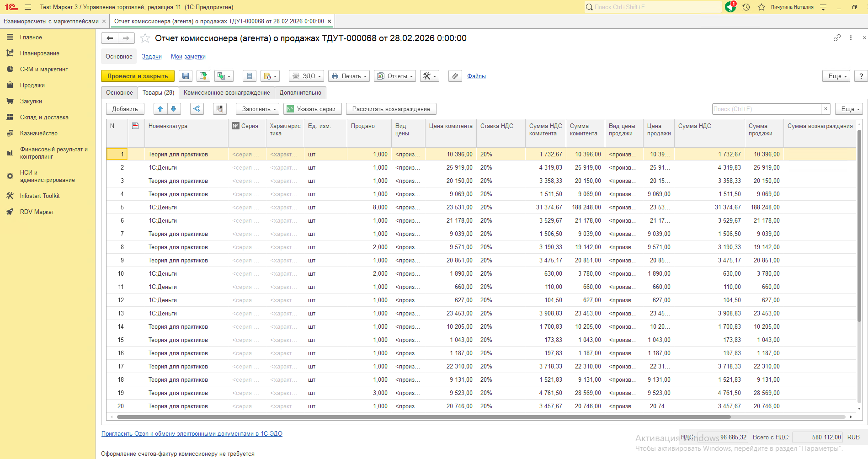868x459 pixels.
Task: Open the history clock icon in title bar
Action: pyautogui.click(x=746, y=7)
